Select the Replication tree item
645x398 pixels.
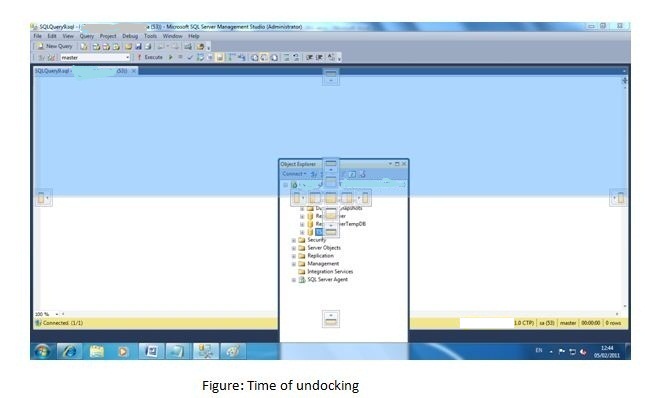pyautogui.click(x=320, y=255)
